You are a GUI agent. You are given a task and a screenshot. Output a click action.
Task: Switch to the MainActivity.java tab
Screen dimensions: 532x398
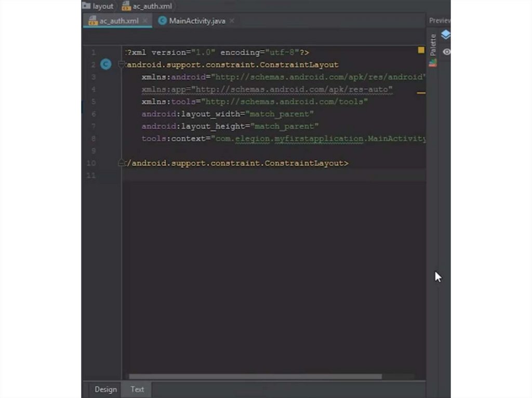(197, 21)
